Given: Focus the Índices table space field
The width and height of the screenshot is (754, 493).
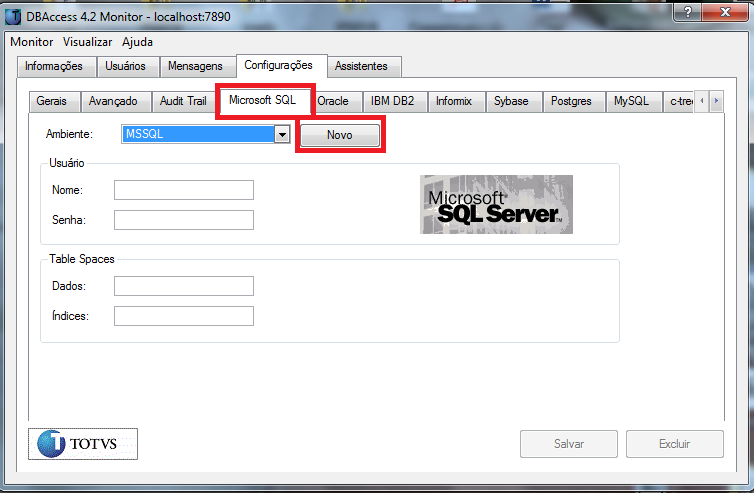Looking at the screenshot, I should coord(184,316).
